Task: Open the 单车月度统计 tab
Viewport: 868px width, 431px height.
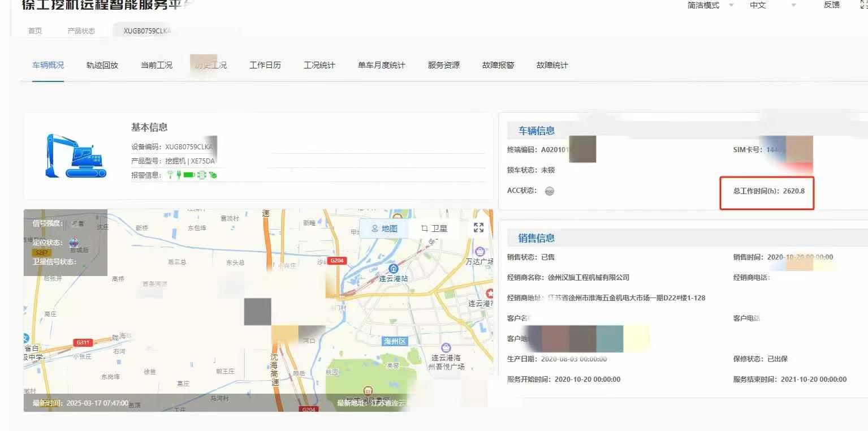Action: pyautogui.click(x=382, y=65)
